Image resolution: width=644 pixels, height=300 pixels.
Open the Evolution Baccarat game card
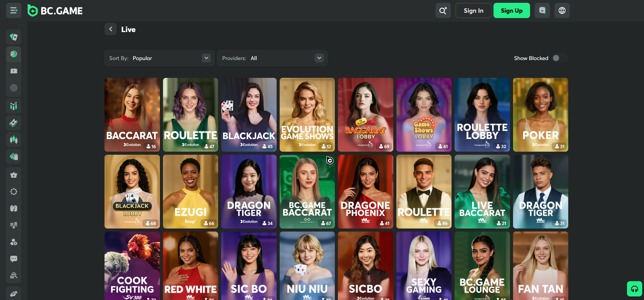132,115
